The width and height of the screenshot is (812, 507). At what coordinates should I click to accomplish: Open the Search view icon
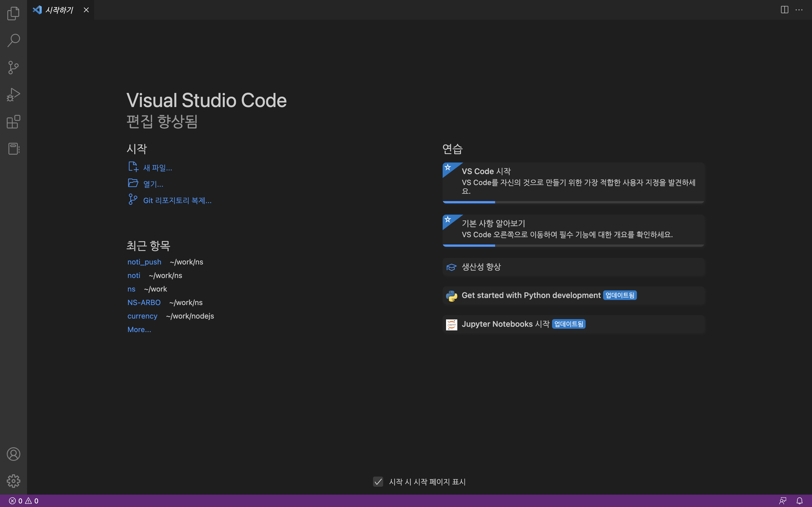point(14,40)
